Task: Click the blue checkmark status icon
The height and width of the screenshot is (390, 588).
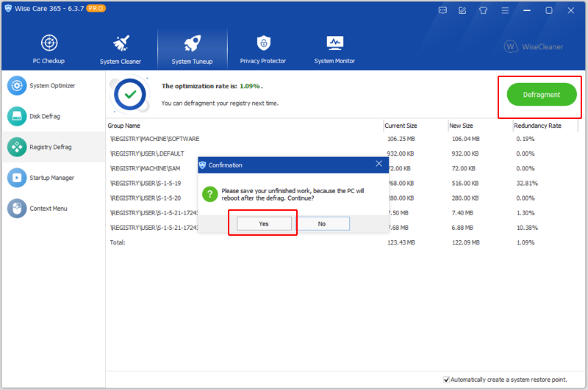Action: pyautogui.click(x=130, y=95)
